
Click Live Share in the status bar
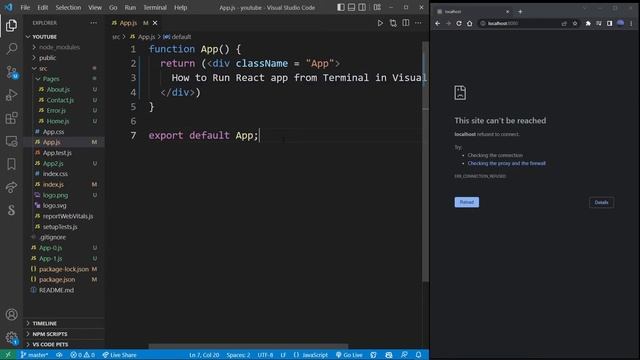click(x=120, y=355)
